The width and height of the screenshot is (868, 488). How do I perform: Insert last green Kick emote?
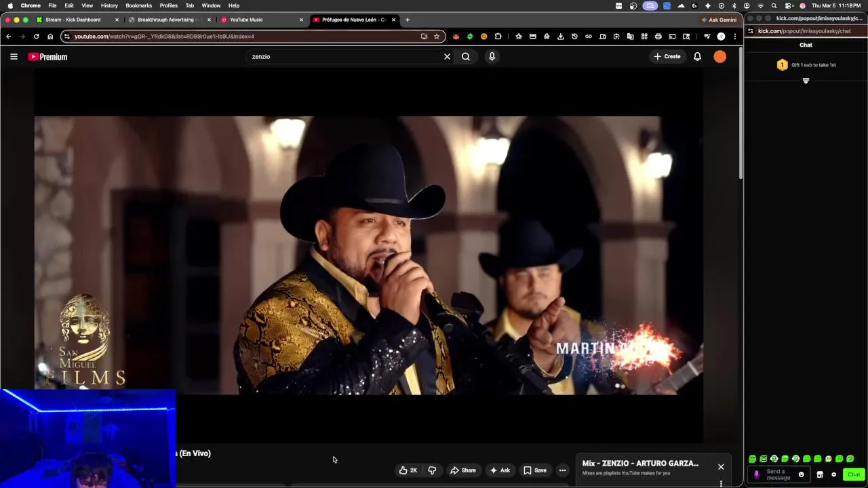pyautogui.click(x=850, y=459)
